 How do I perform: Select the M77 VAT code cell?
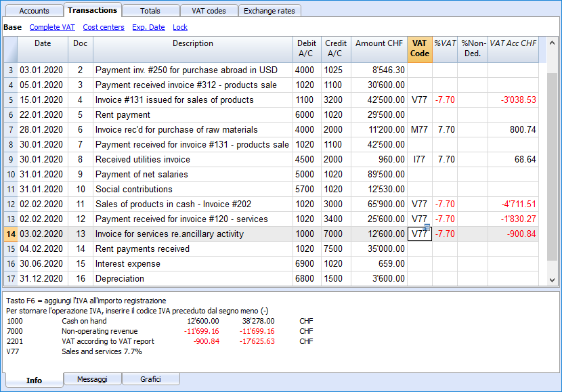click(x=419, y=129)
